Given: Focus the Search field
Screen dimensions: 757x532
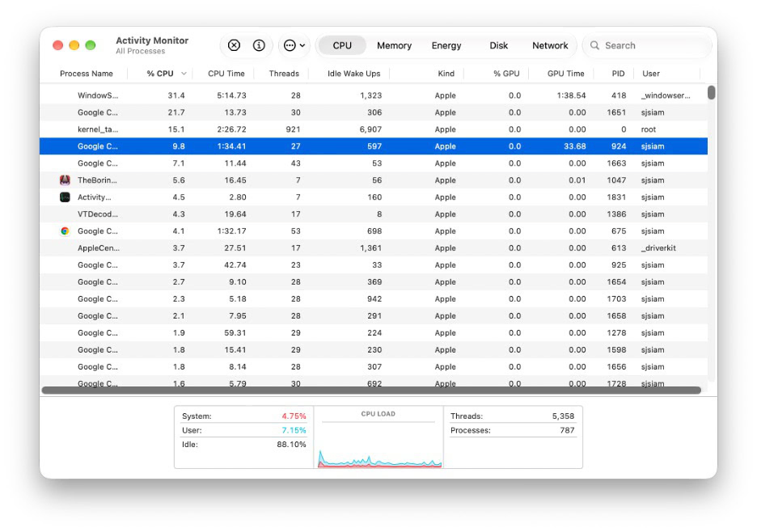Looking at the screenshot, I should [647, 45].
